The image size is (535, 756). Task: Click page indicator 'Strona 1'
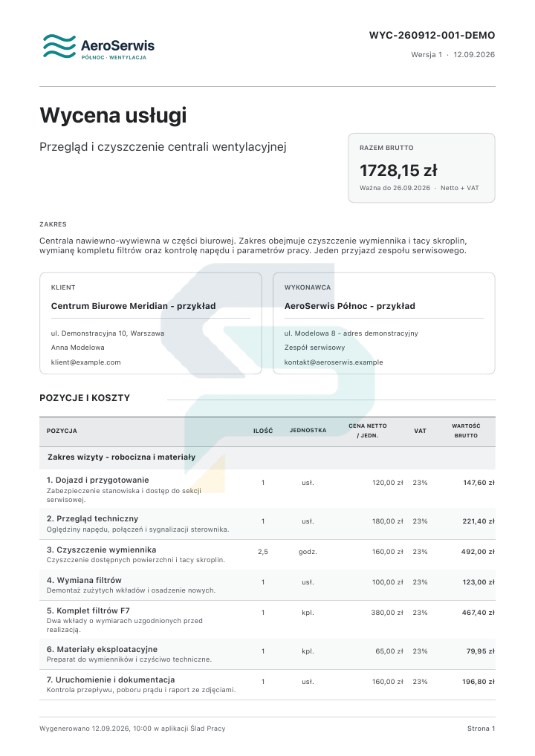coord(481,729)
